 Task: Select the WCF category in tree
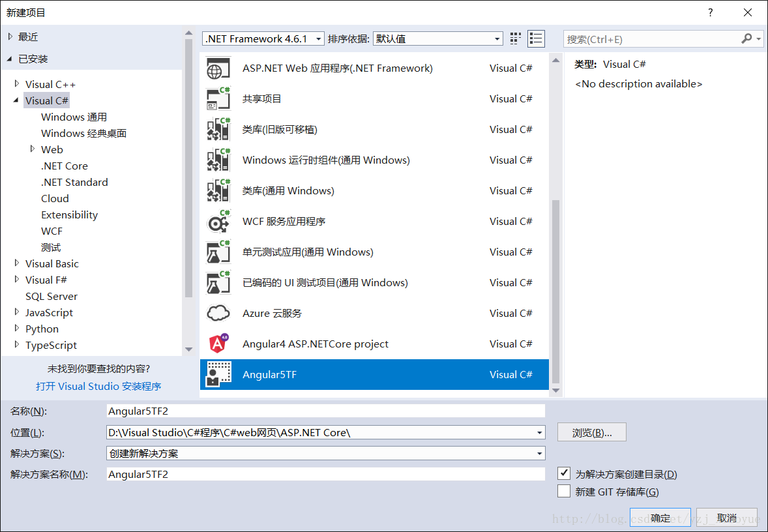(x=52, y=231)
